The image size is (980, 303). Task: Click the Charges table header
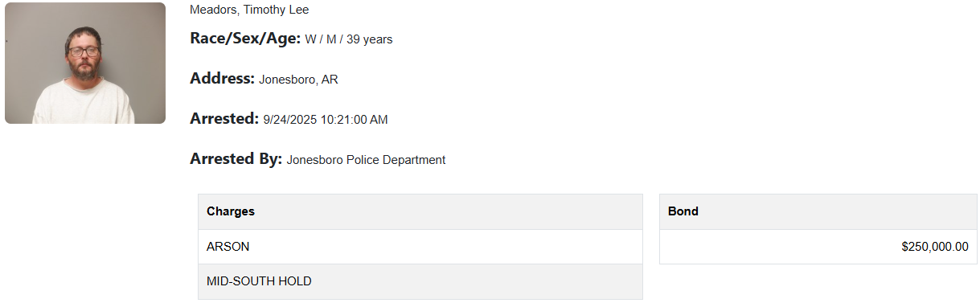pos(420,211)
